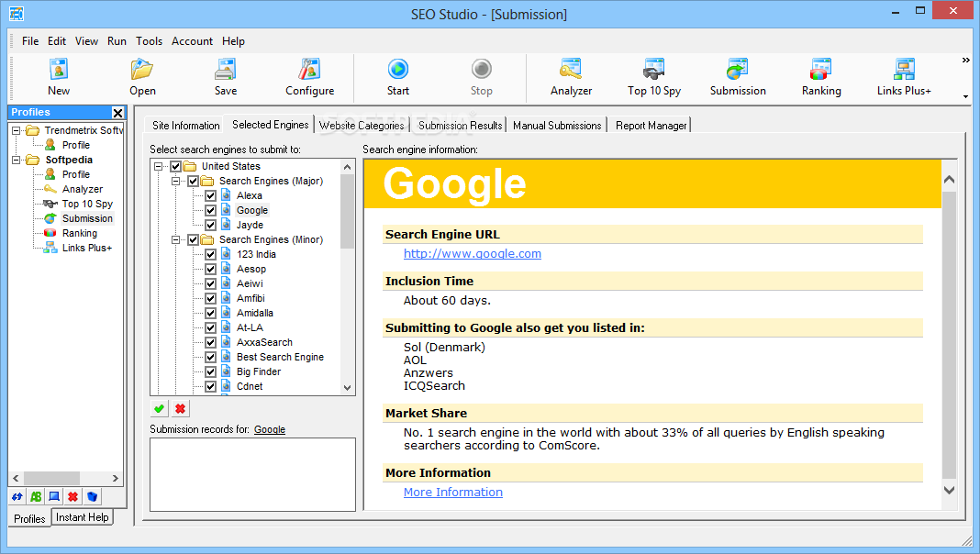Viewport: 980px width, 554px height.
Task: Switch to the Submission Results tab
Action: click(x=460, y=126)
